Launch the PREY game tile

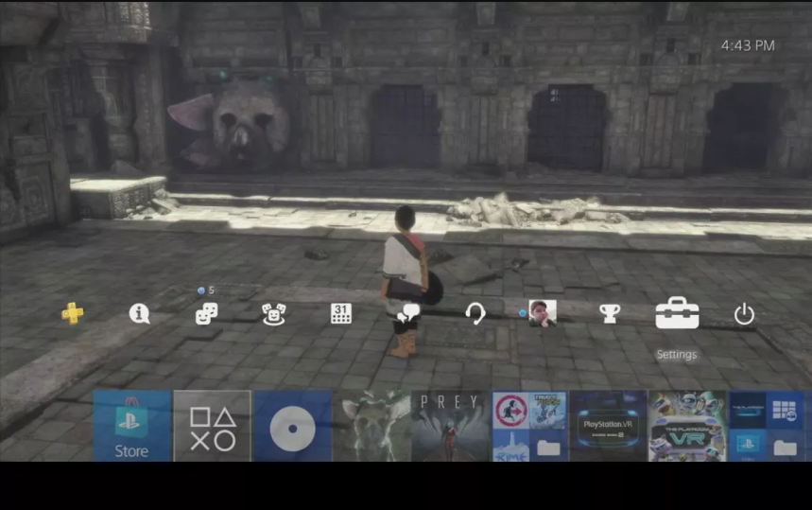coord(451,426)
